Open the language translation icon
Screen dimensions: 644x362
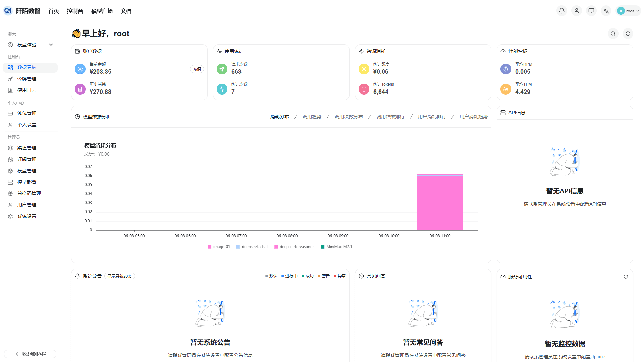606,11
